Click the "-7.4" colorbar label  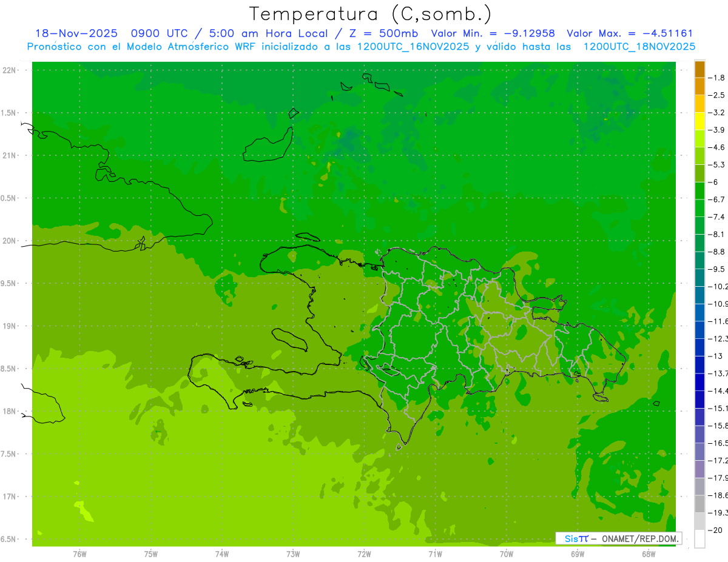[716, 216]
